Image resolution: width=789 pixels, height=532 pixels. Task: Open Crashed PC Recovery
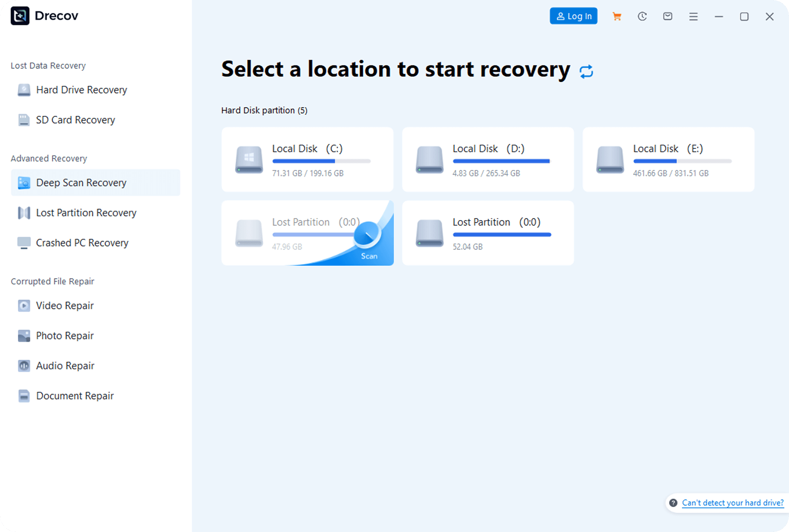82,243
